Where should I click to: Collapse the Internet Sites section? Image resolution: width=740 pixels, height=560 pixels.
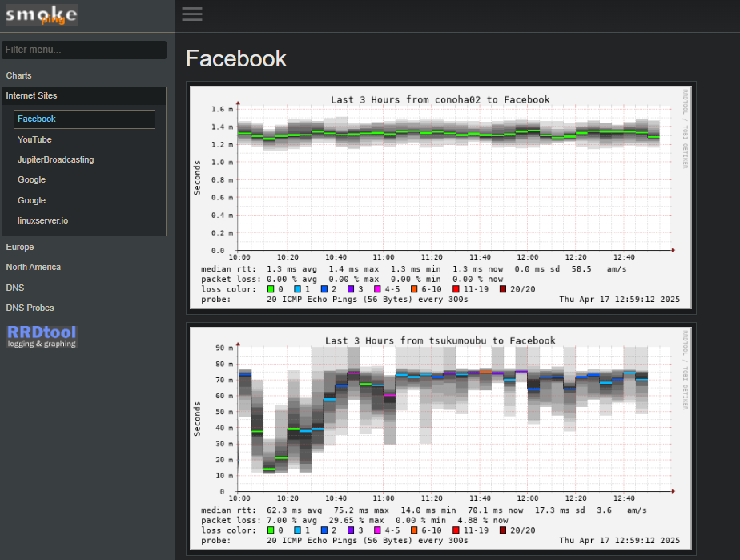click(31, 95)
